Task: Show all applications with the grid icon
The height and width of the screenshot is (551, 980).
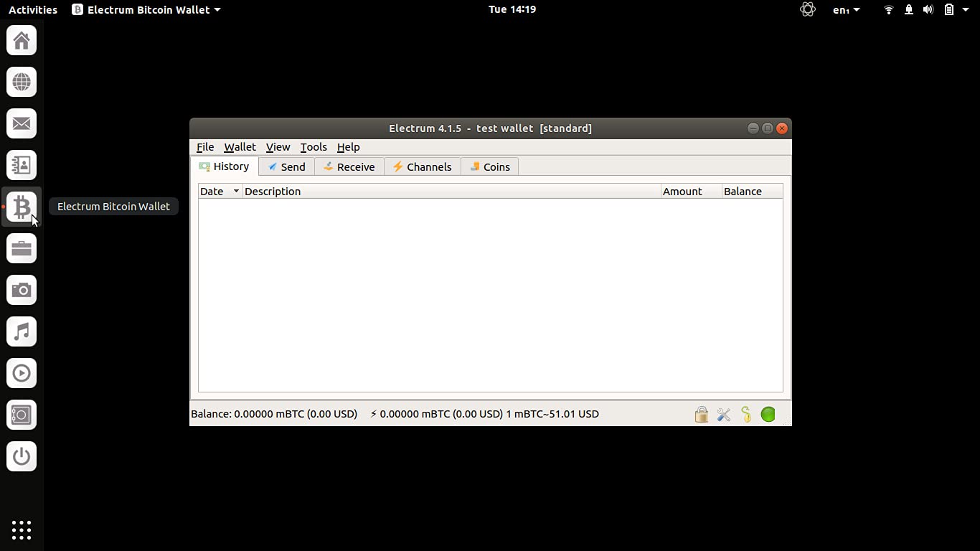Action: (22, 530)
